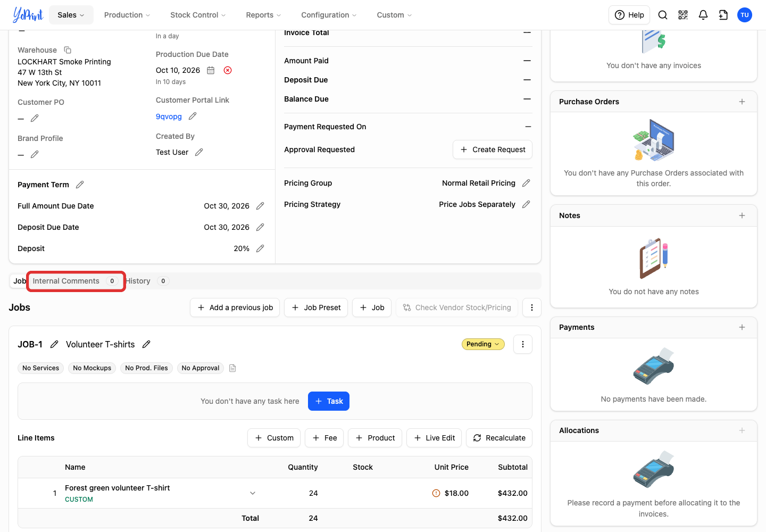Edit the Deposit percentage pencil

(x=260, y=248)
